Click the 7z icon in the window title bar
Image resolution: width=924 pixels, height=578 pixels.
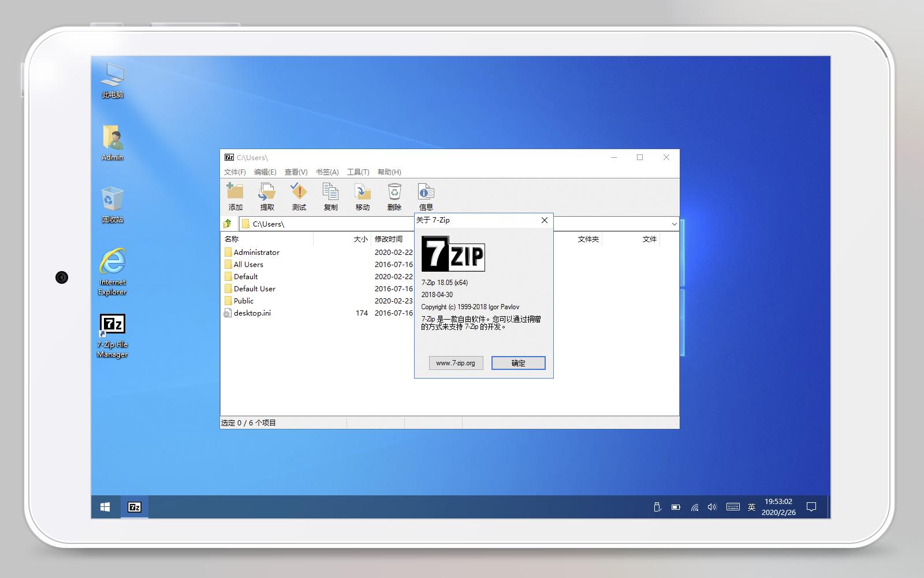pos(229,157)
